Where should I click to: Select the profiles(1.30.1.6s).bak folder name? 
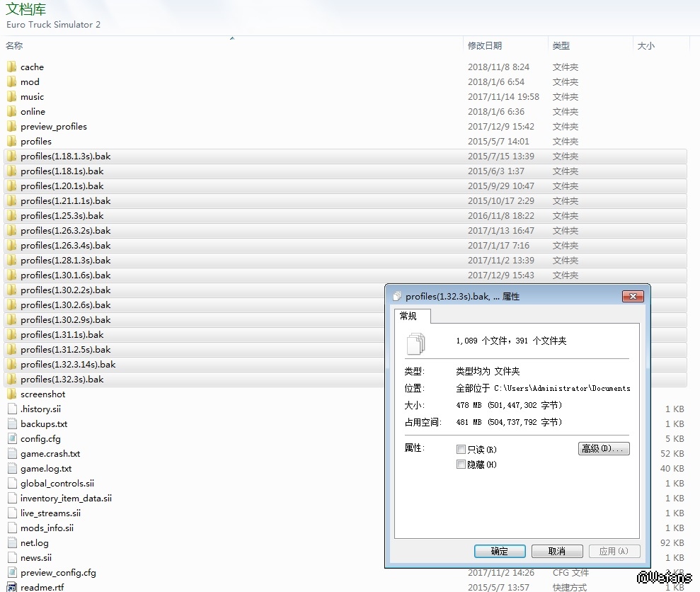tap(66, 275)
